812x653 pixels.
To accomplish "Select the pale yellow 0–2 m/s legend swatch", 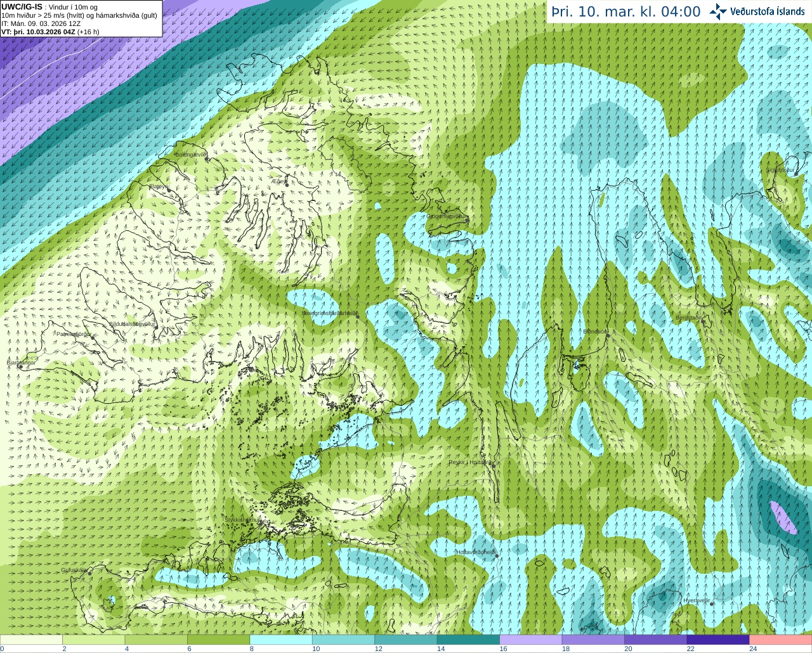I will point(31,640).
